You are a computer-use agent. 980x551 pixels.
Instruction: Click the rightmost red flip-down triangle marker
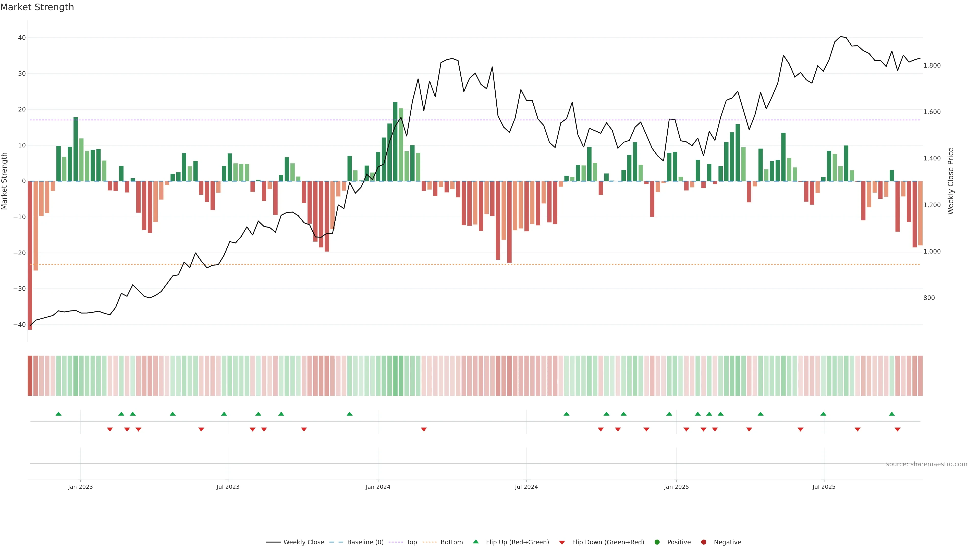(x=898, y=429)
